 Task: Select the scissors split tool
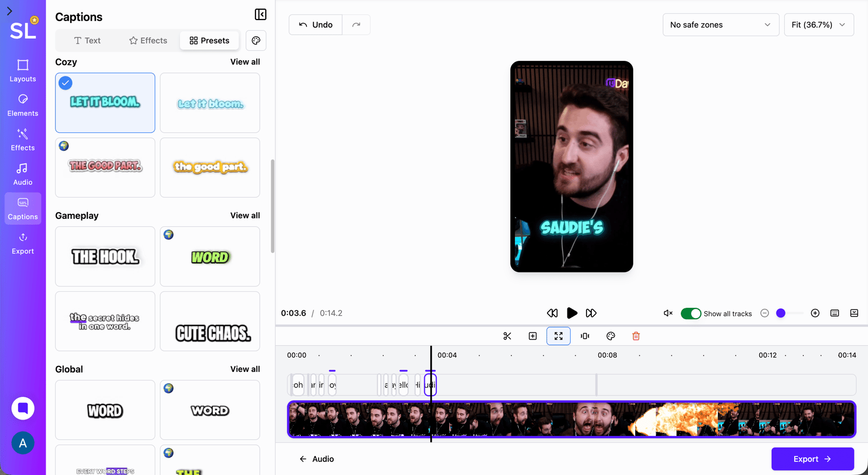pyautogui.click(x=507, y=336)
